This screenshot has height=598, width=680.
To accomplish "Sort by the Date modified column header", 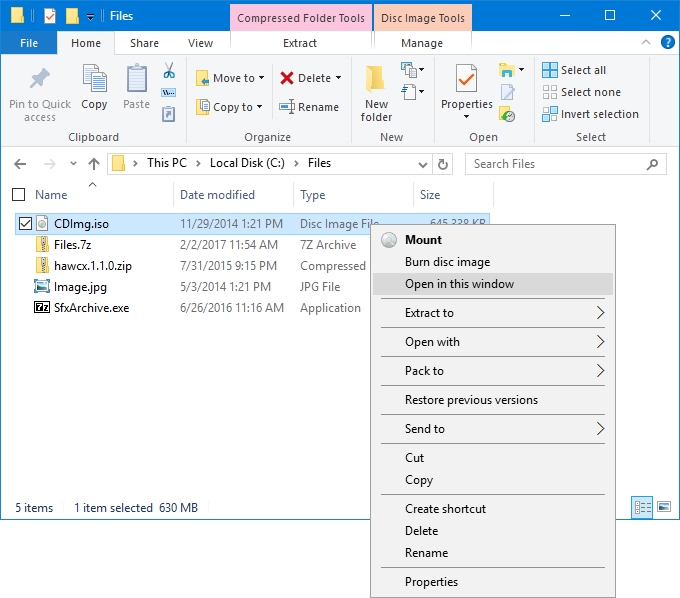I will point(234,195).
